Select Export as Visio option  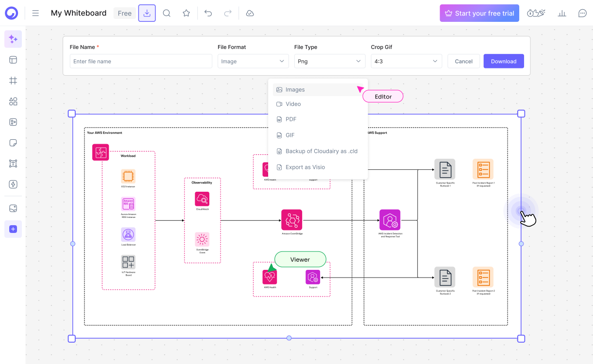[x=305, y=167]
